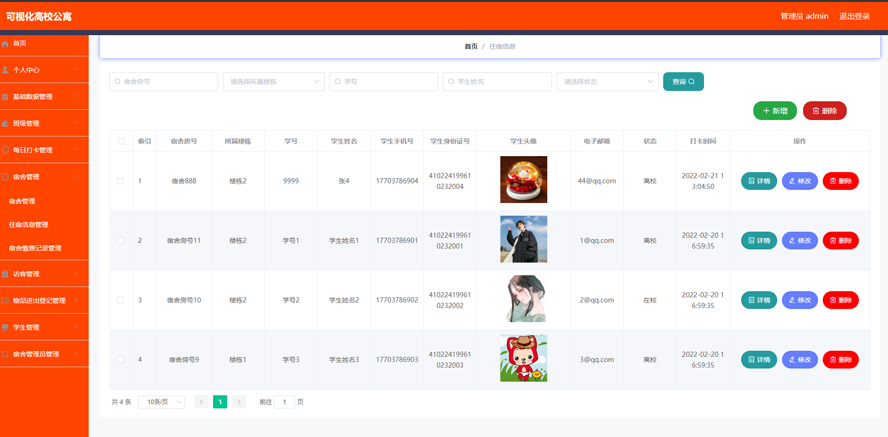Click the green 新增 add button
Viewport: 888px width, 437px height.
pyautogui.click(x=775, y=111)
